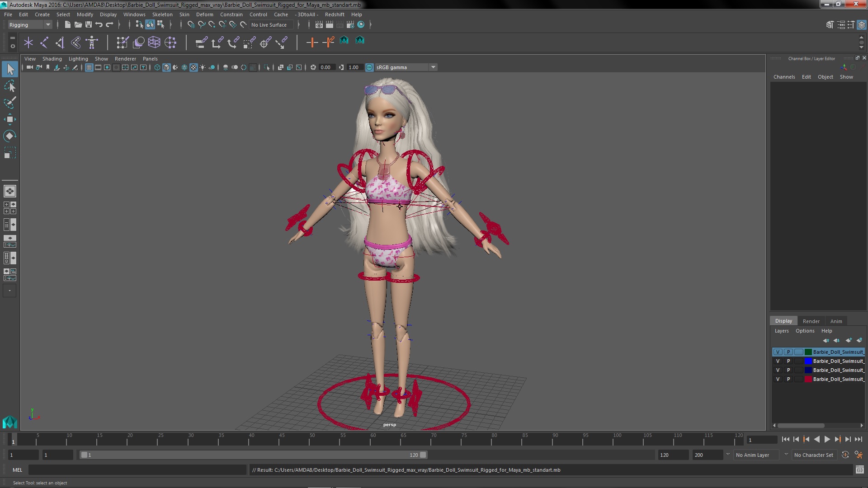Toggle color management ON button beside sRGB gamma
The height and width of the screenshot is (488, 868).
[369, 67]
